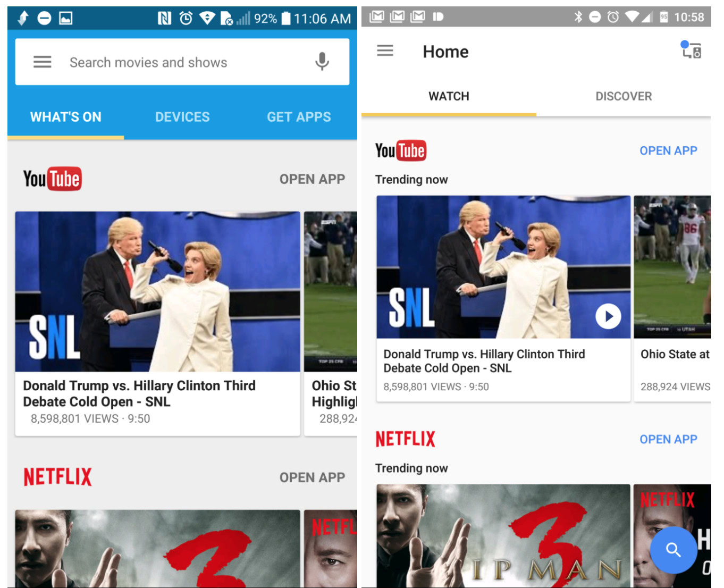Screen dimensions: 724x588
Task: Open hamburger menu next to Home title
Action: (x=385, y=51)
